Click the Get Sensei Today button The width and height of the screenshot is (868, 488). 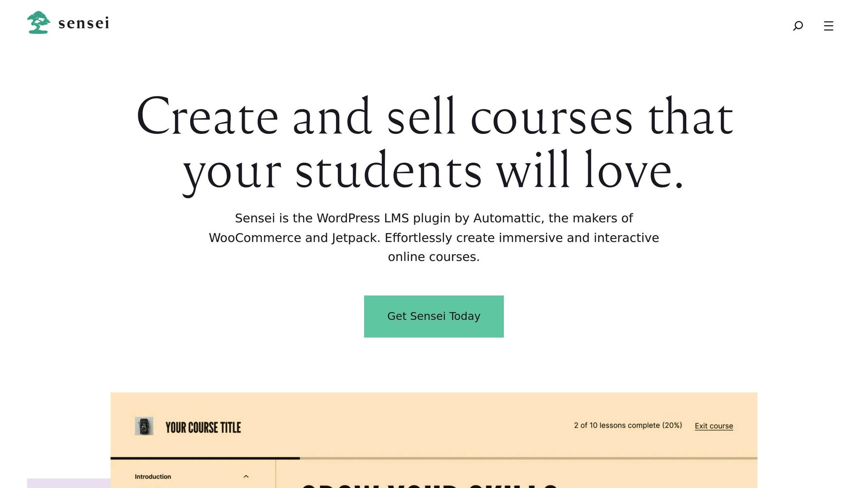(434, 316)
